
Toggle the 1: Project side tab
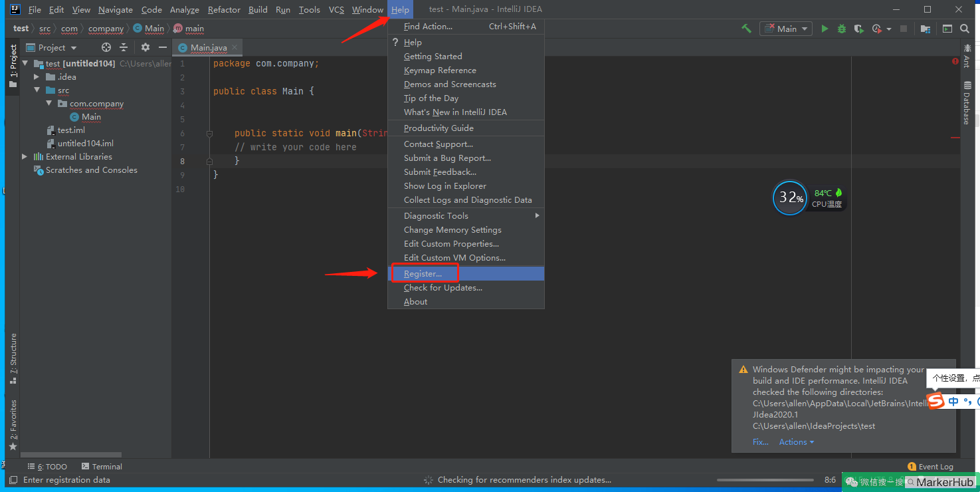point(13,66)
